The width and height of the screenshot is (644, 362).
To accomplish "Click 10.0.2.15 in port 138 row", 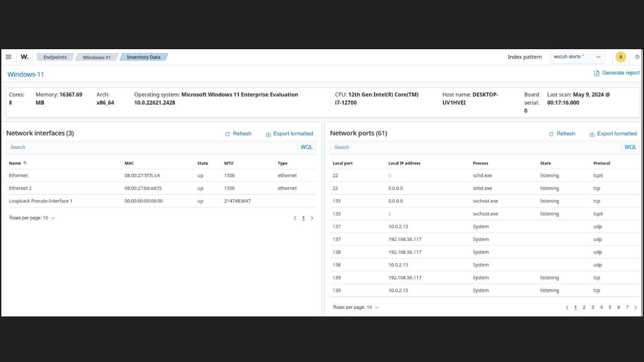I will [398, 265].
